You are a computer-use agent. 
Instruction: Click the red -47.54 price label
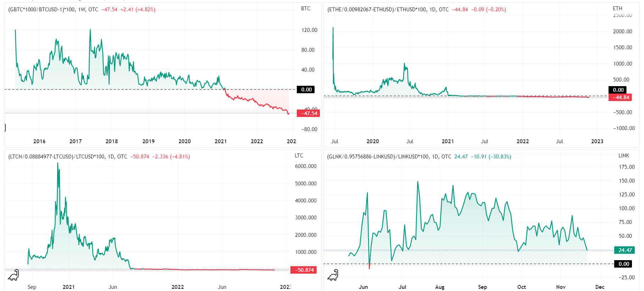coord(309,113)
